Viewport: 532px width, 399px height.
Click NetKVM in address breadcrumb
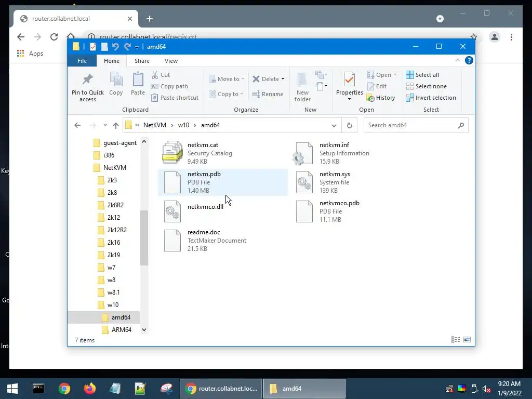155,125
